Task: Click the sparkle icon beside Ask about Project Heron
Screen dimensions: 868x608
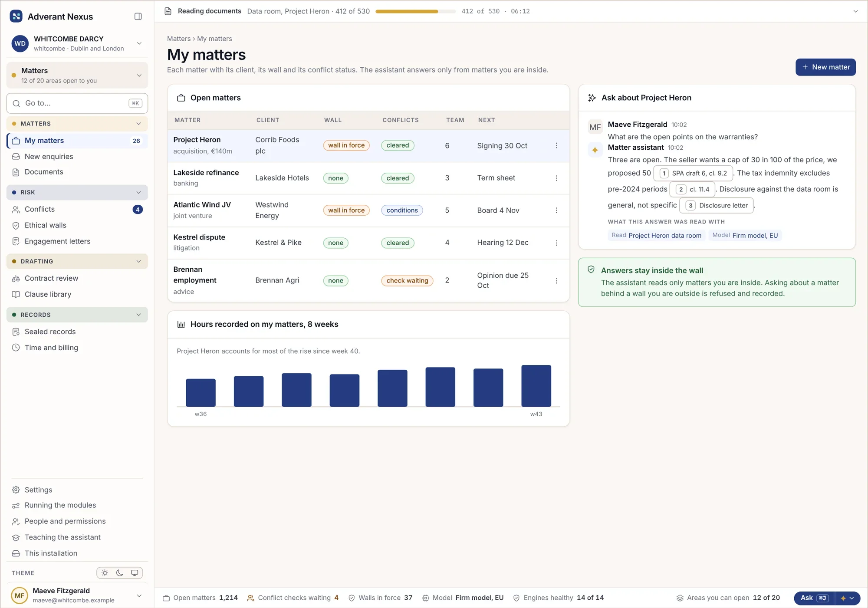Action: (x=592, y=98)
